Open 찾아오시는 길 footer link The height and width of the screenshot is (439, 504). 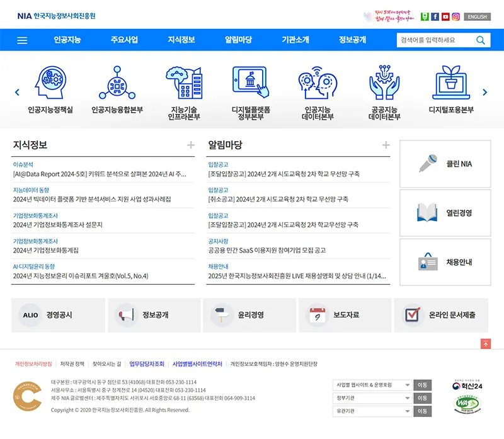[107, 364]
